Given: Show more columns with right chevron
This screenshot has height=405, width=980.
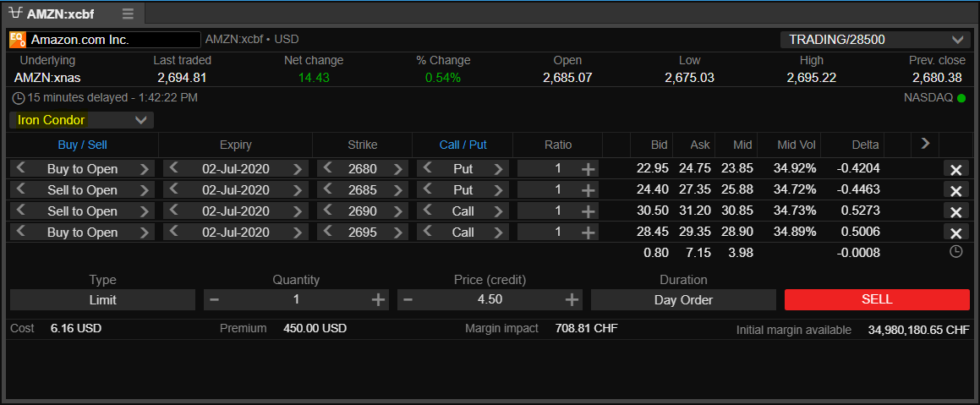Looking at the screenshot, I should pyautogui.click(x=925, y=144).
